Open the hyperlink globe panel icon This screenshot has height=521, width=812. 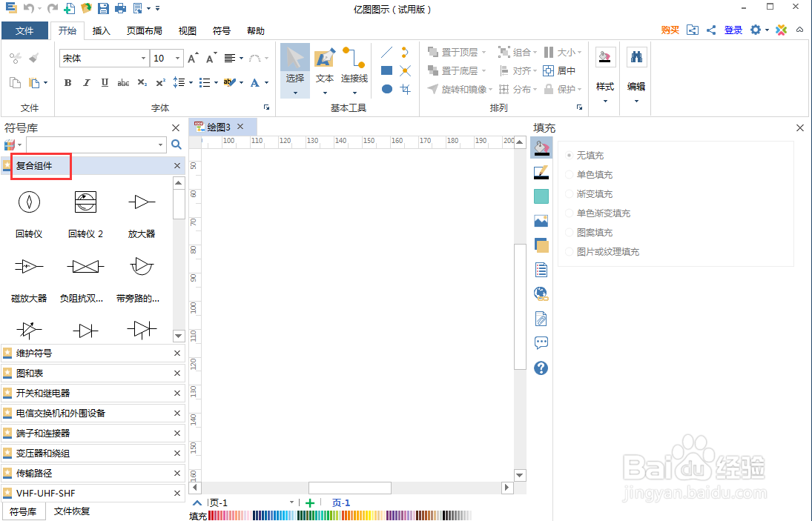[x=541, y=294]
